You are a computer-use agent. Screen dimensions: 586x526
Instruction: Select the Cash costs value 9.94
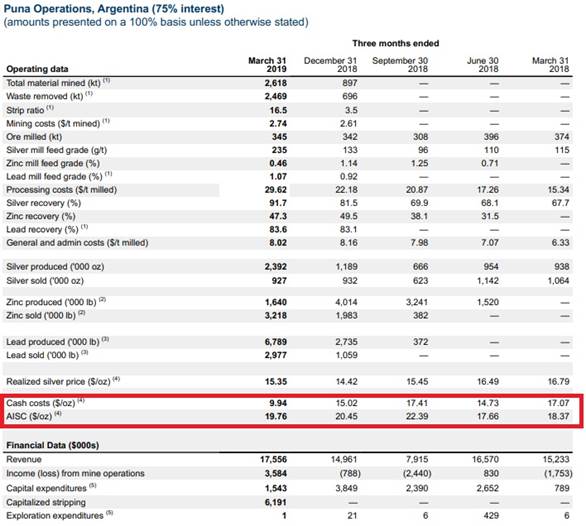coord(278,403)
